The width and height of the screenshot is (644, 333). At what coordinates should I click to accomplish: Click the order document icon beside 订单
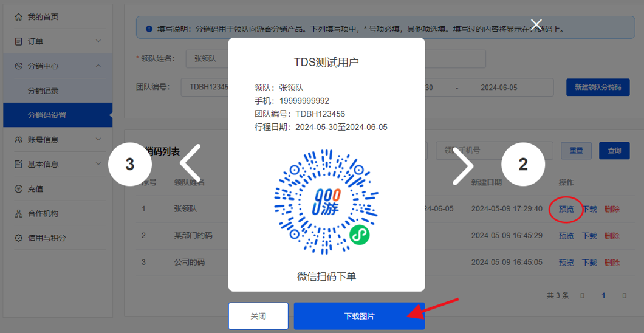click(x=18, y=41)
